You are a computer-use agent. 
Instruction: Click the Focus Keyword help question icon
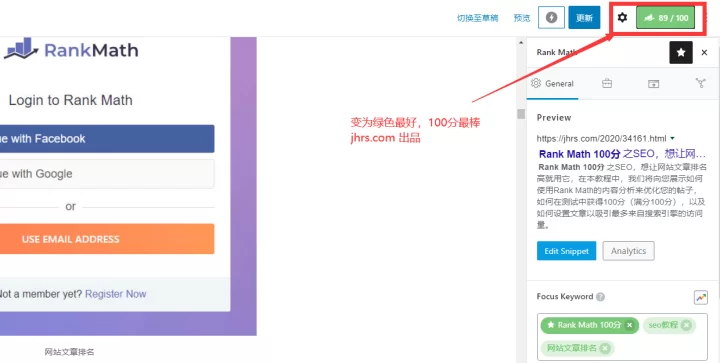(600, 296)
